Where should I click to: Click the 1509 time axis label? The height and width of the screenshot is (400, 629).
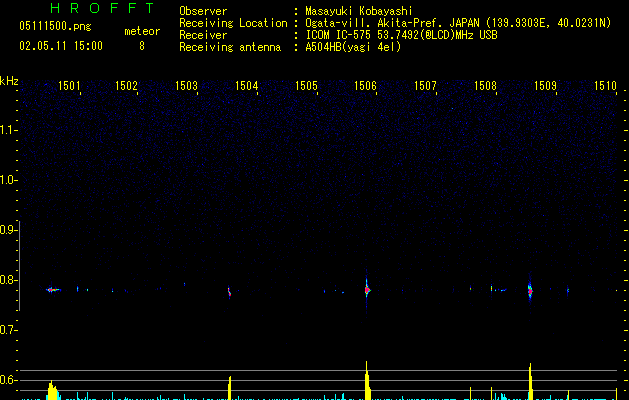coord(546,86)
